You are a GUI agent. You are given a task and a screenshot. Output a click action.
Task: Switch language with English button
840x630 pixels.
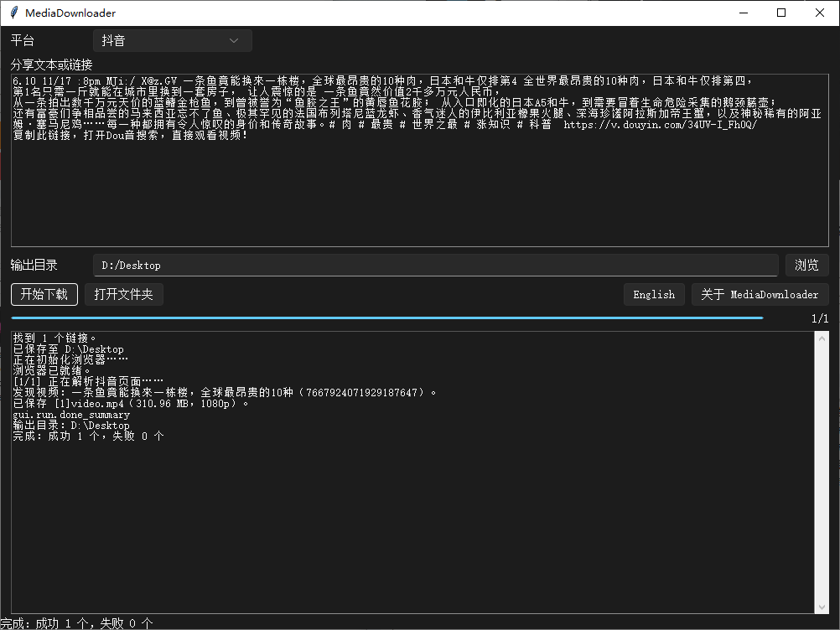tap(654, 294)
